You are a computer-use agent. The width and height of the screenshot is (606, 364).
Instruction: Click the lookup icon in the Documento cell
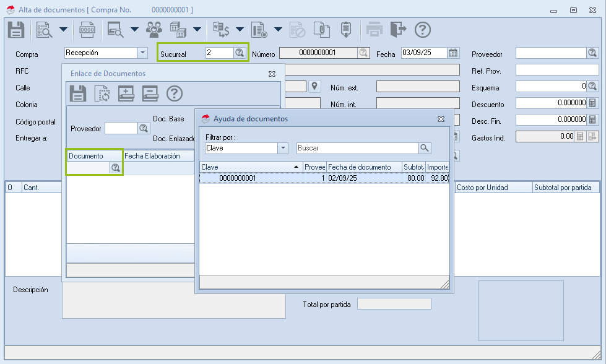click(x=115, y=168)
